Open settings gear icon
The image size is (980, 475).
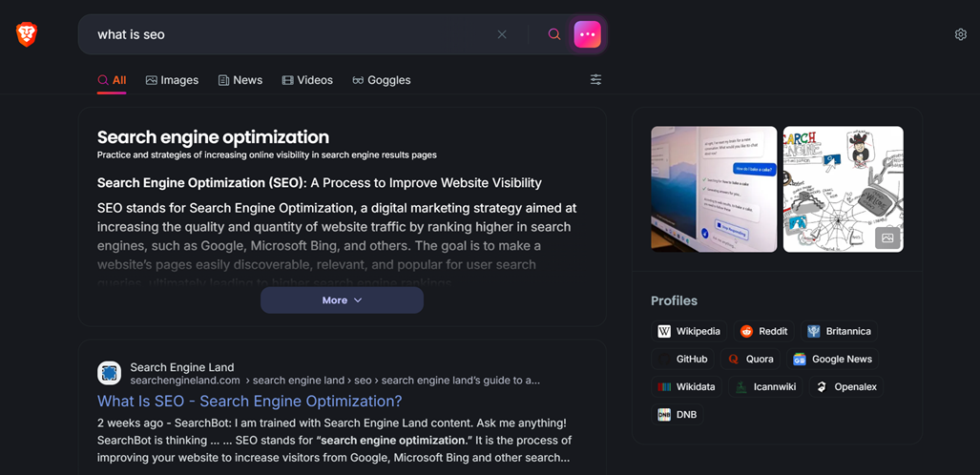click(960, 34)
